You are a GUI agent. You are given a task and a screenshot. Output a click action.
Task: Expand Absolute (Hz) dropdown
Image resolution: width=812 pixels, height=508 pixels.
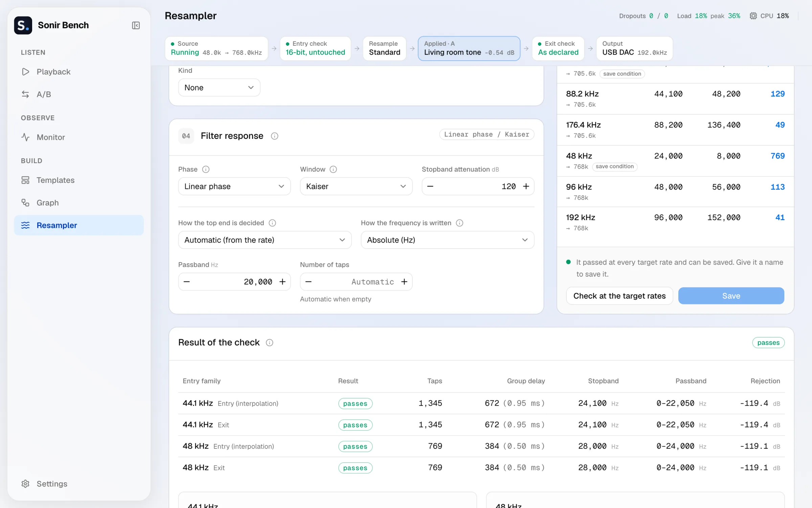pyautogui.click(x=447, y=240)
